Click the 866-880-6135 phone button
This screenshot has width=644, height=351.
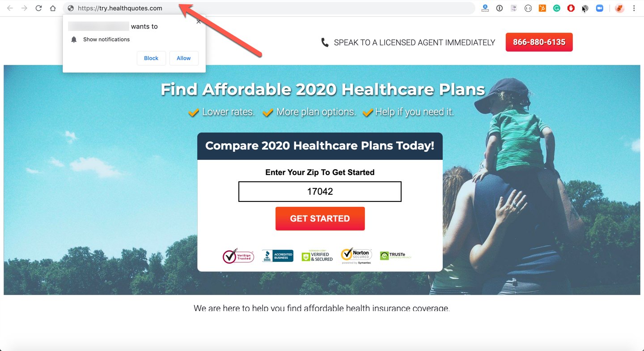pos(539,42)
